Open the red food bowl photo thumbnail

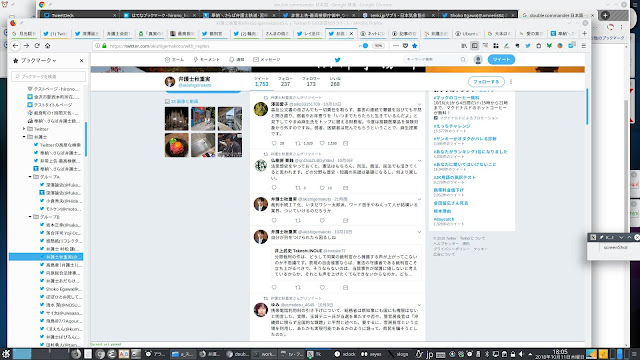click(177, 145)
